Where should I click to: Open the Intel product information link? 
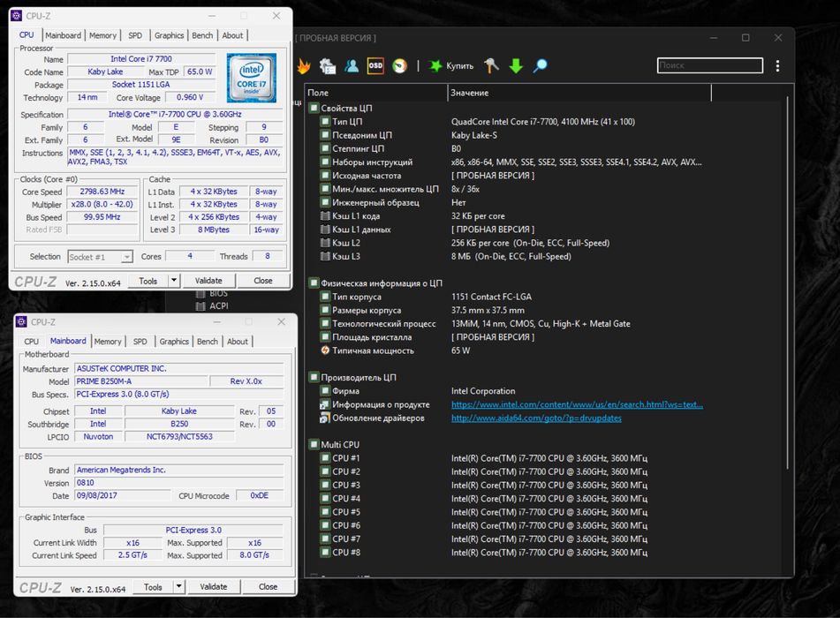pos(577,404)
